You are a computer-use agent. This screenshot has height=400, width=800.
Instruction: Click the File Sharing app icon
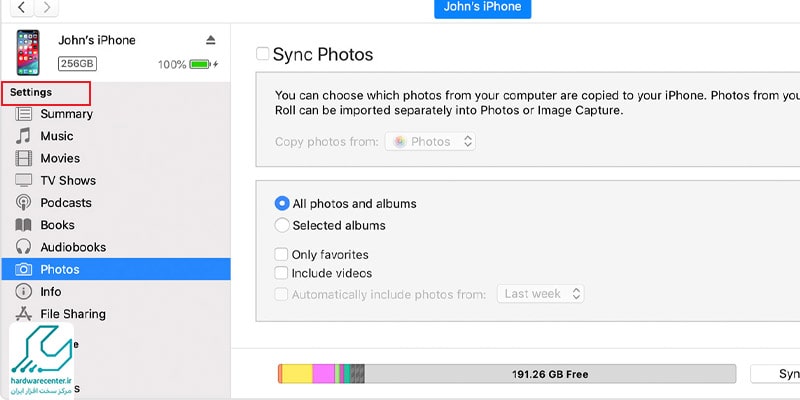pyautogui.click(x=23, y=314)
